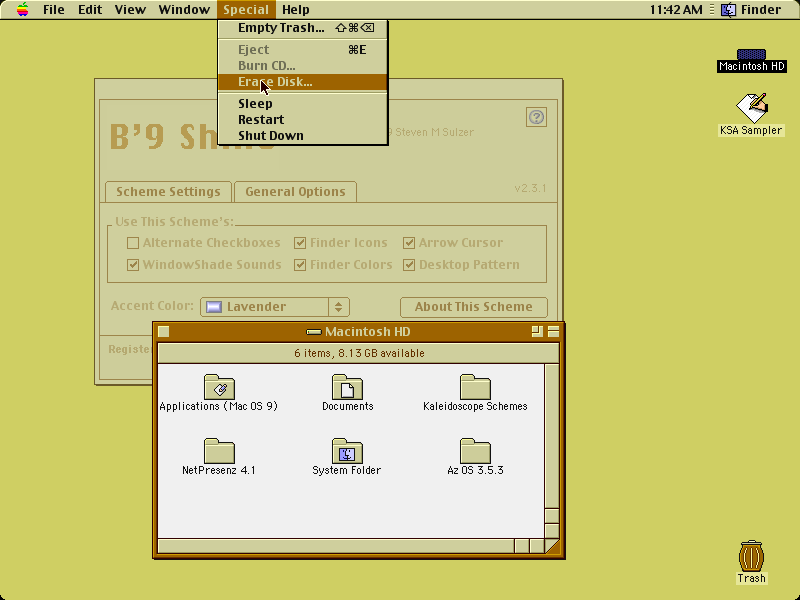The image size is (800, 600).
Task: Choose Shut Down from the Special menu
Action: (303, 136)
